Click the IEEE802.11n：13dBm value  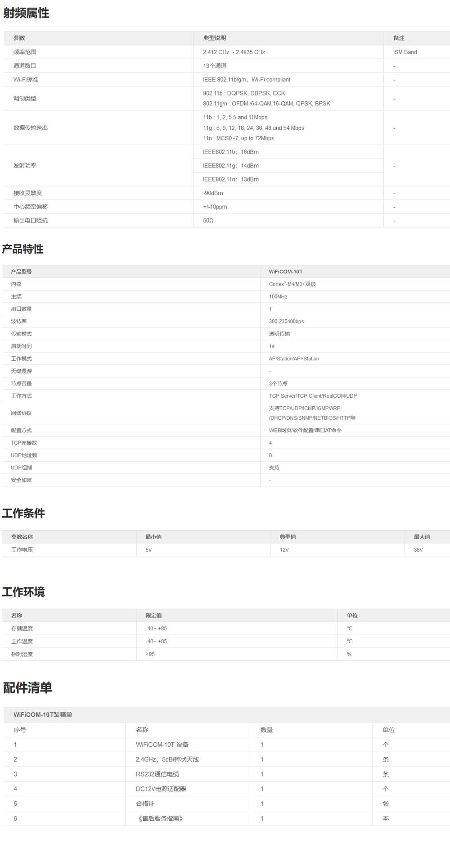(x=231, y=179)
